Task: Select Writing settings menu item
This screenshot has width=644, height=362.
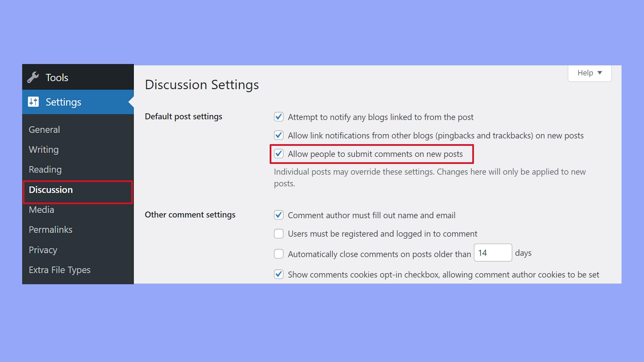Action: click(x=43, y=149)
